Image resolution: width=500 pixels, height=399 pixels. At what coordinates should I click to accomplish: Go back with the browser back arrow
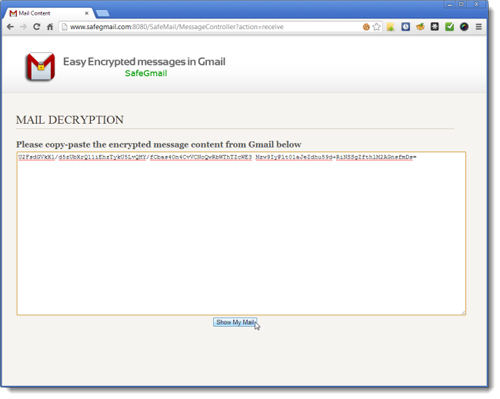tap(10, 27)
